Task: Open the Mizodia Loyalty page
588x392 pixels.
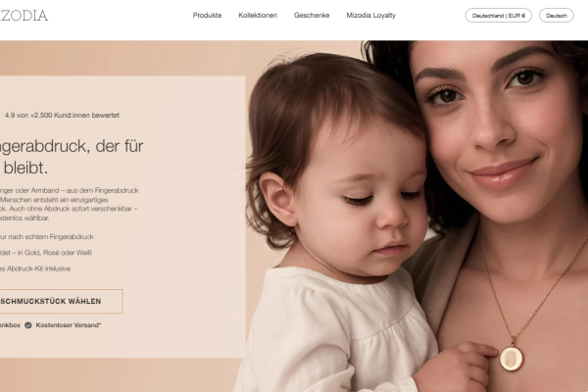Action: click(x=370, y=16)
